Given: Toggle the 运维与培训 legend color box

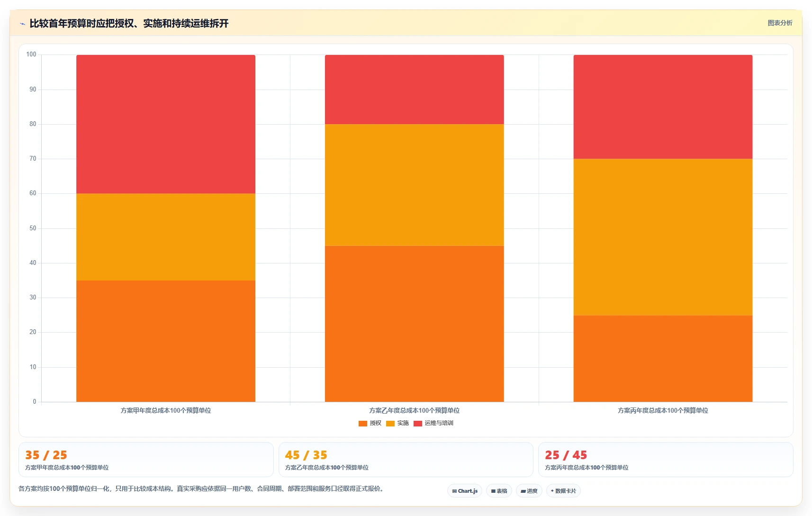Looking at the screenshot, I should [418, 424].
